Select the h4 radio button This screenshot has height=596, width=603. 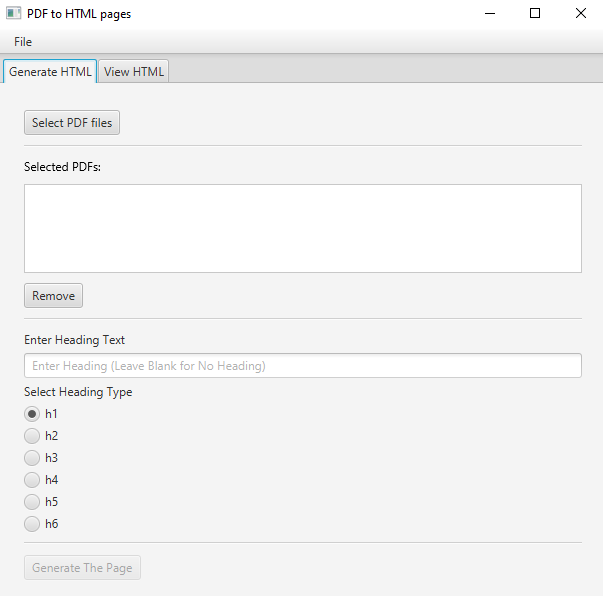pyautogui.click(x=33, y=480)
